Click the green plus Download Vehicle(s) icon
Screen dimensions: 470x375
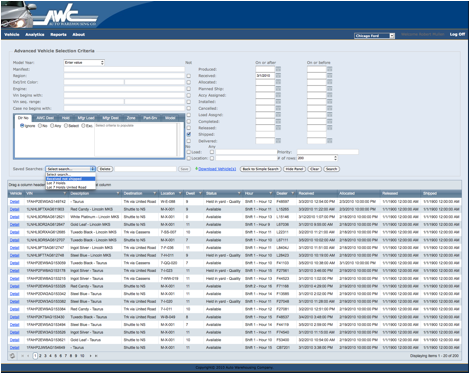pyautogui.click(x=196, y=169)
